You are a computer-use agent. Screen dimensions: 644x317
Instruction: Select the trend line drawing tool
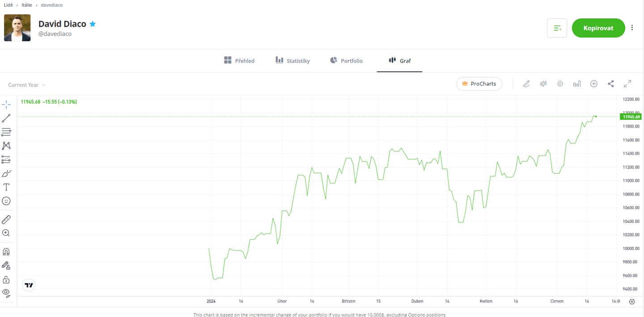pos(6,118)
